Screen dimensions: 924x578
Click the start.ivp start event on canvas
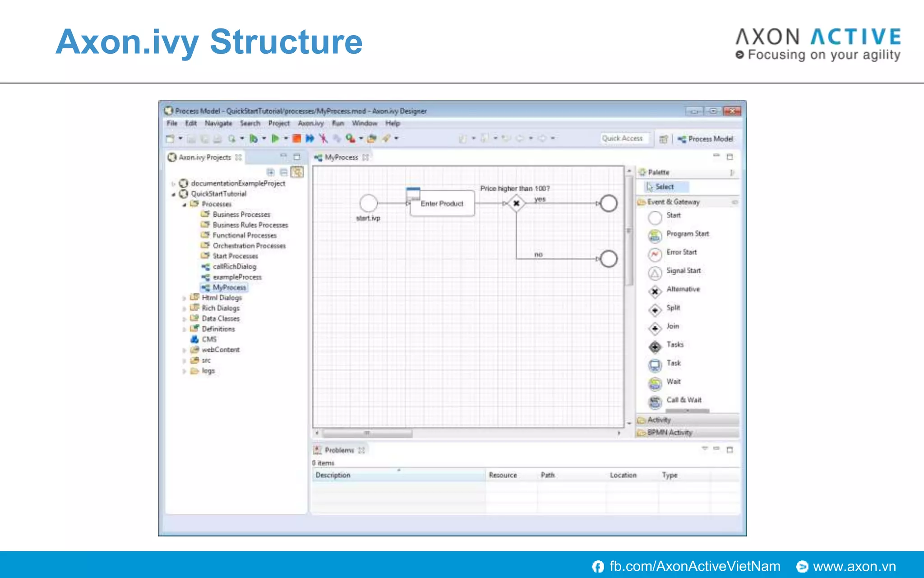pos(369,203)
